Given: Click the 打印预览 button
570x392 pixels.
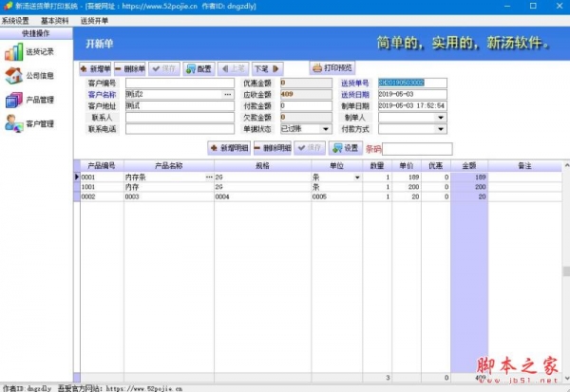Looking at the screenshot, I should pos(332,68).
